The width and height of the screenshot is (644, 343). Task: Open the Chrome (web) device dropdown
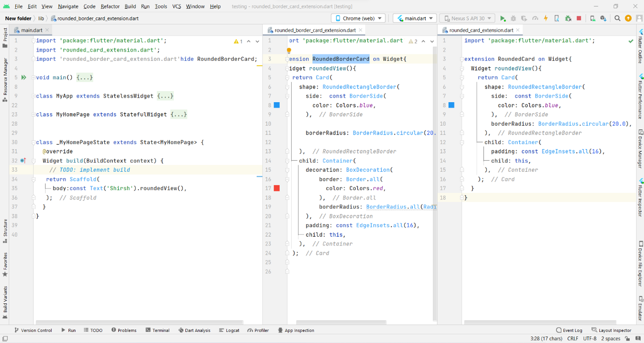pyautogui.click(x=358, y=18)
